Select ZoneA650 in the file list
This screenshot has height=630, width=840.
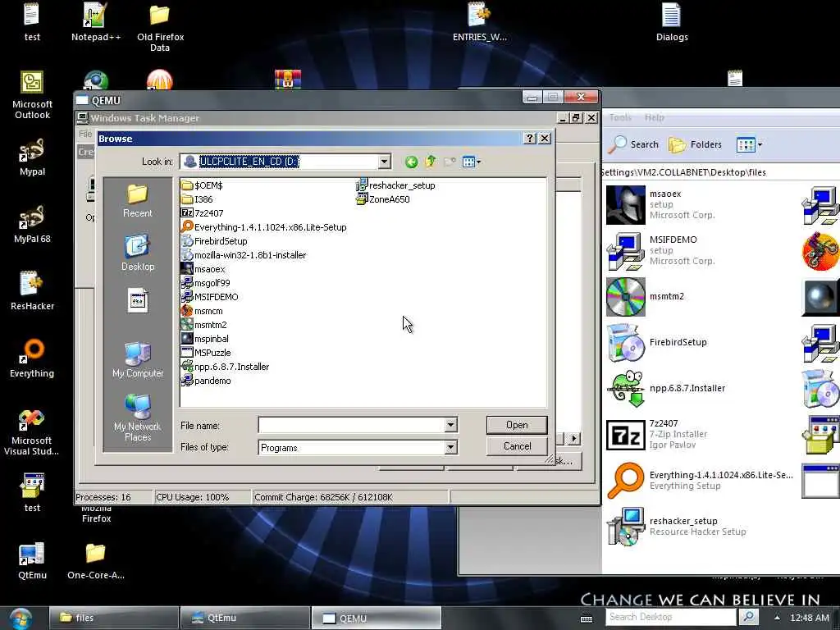(383, 199)
